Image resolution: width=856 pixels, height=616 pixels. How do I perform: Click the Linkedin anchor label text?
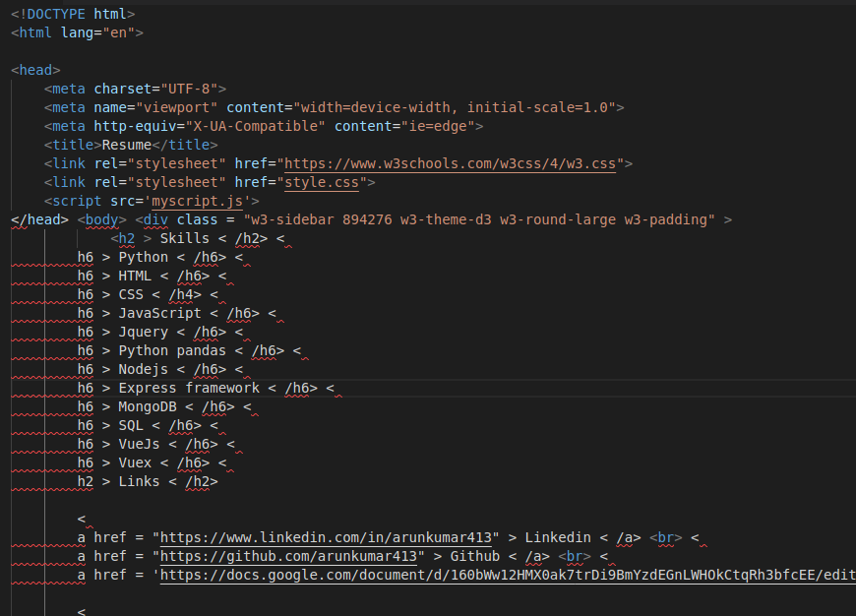coord(558,537)
